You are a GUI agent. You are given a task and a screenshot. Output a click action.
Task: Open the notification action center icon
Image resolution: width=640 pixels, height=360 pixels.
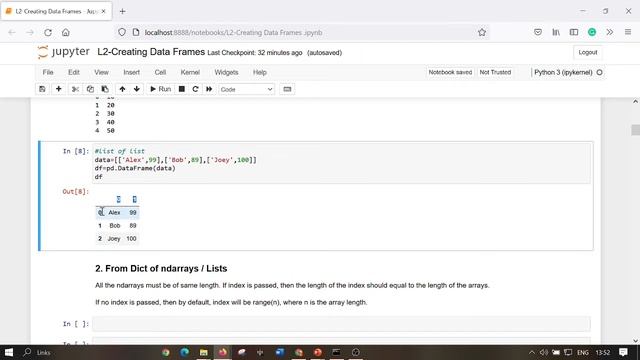click(623, 352)
